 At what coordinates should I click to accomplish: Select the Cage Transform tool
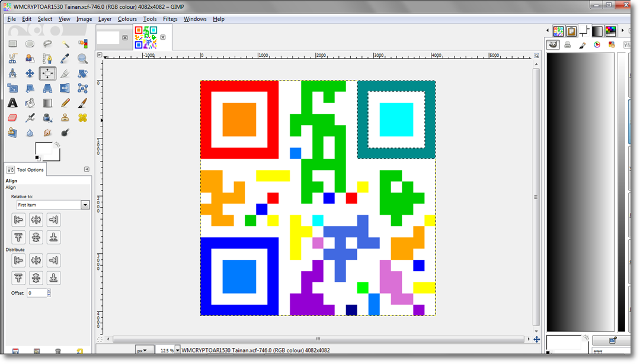(x=82, y=88)
